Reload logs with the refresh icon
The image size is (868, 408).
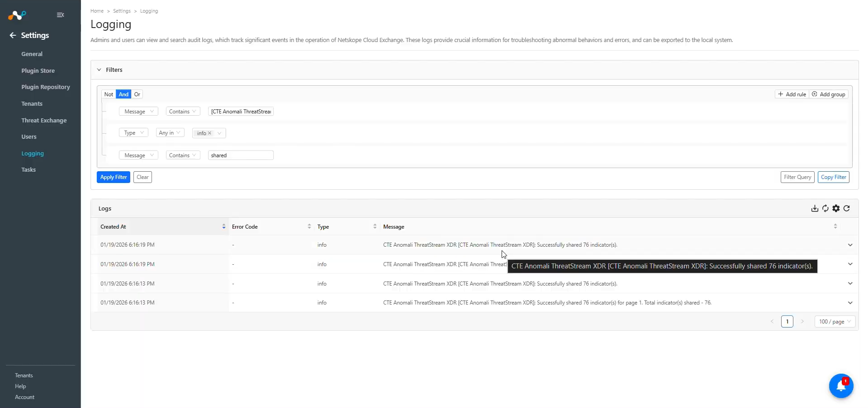(x=847, y=208)
